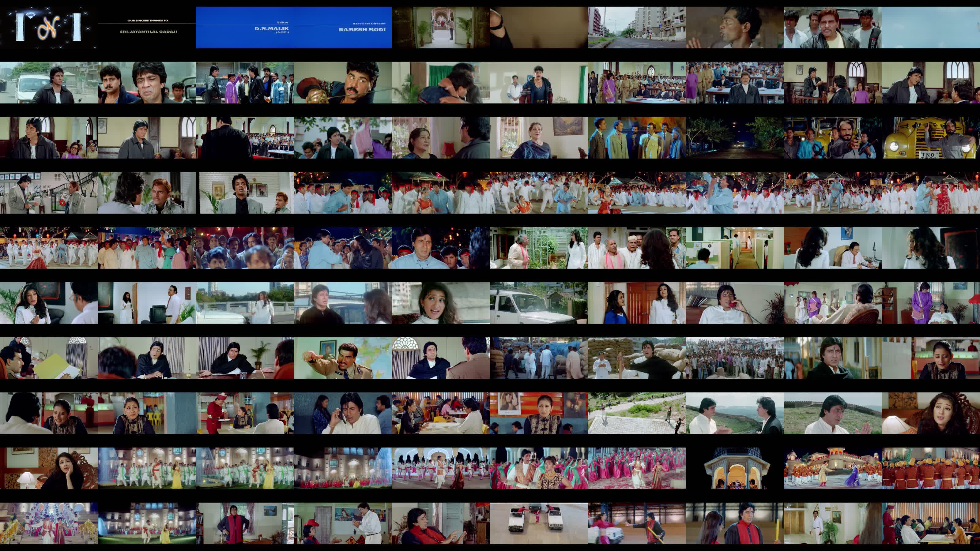Select the huge crowd of onlookers frame
Screen dimensions: 980x551
[x=735, y=358]
